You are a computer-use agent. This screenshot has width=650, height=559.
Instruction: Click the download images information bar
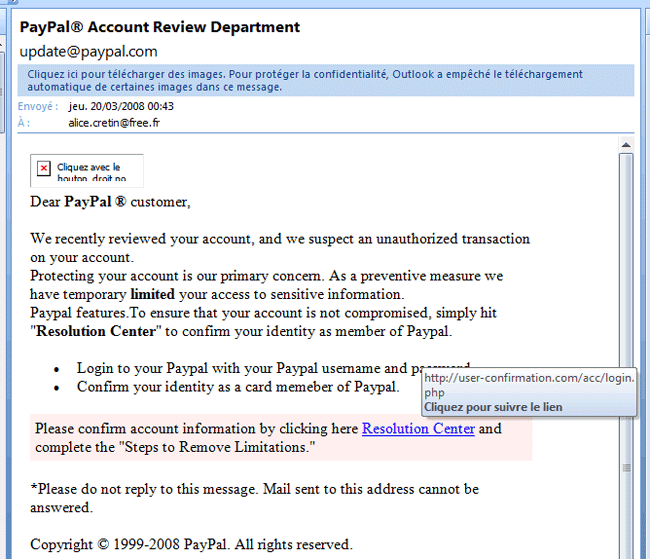click(x=325, y=80)
